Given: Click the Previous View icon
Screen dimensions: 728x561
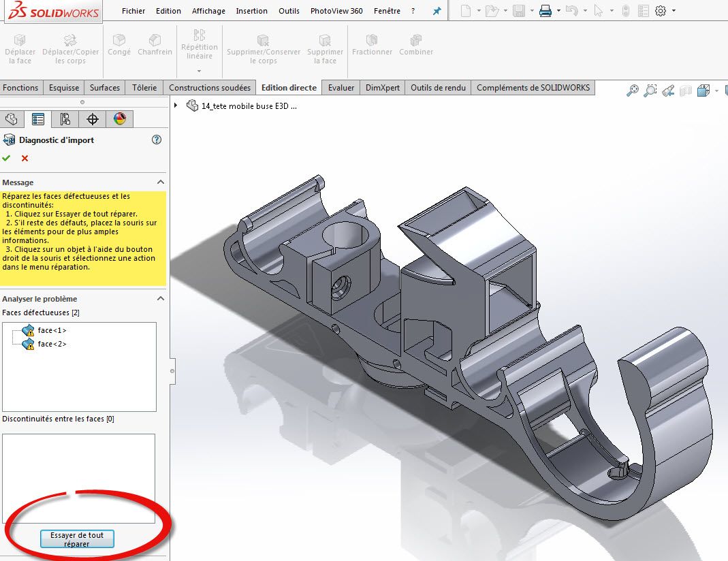Looking at the screenshot, I should click(x=668, y=91).
